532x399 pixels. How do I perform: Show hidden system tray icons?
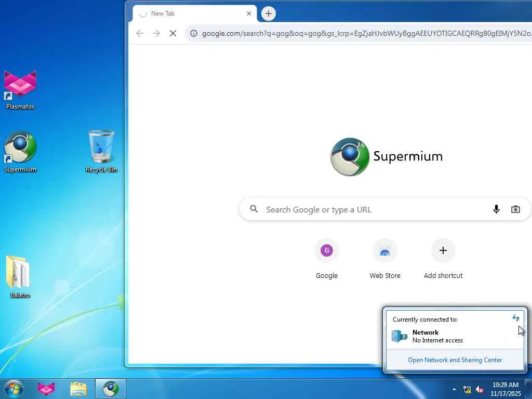(454, 389)
